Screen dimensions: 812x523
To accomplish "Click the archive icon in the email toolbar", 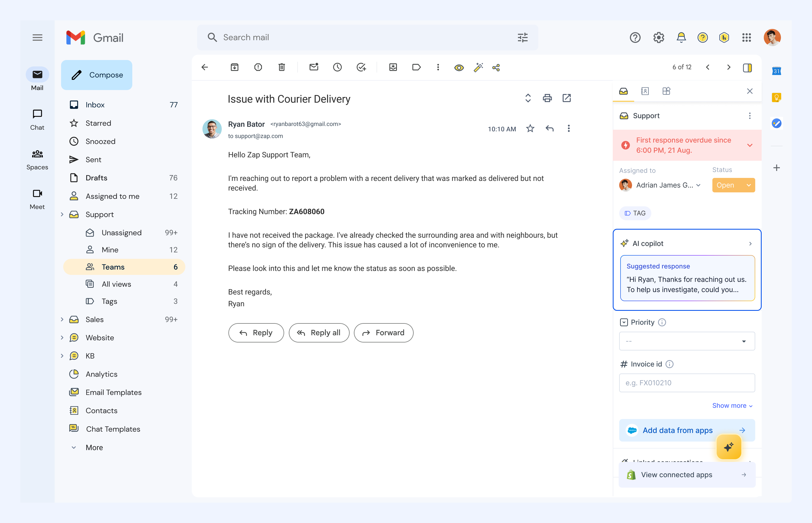I will click(235, 67).
